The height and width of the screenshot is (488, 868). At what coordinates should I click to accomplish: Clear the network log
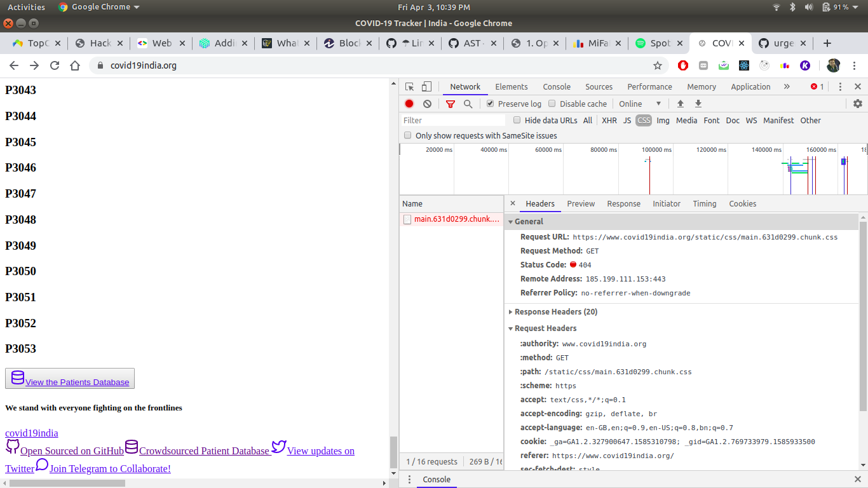(x=427, y=104)
